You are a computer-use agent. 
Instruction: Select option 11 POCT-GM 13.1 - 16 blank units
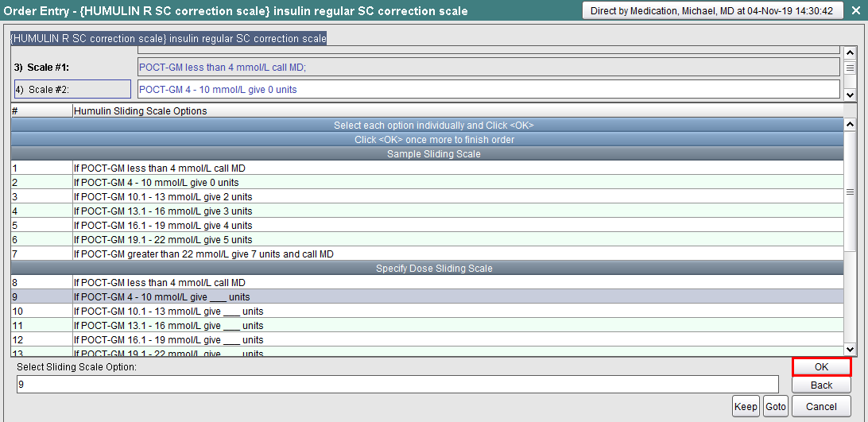click(428, 326)
